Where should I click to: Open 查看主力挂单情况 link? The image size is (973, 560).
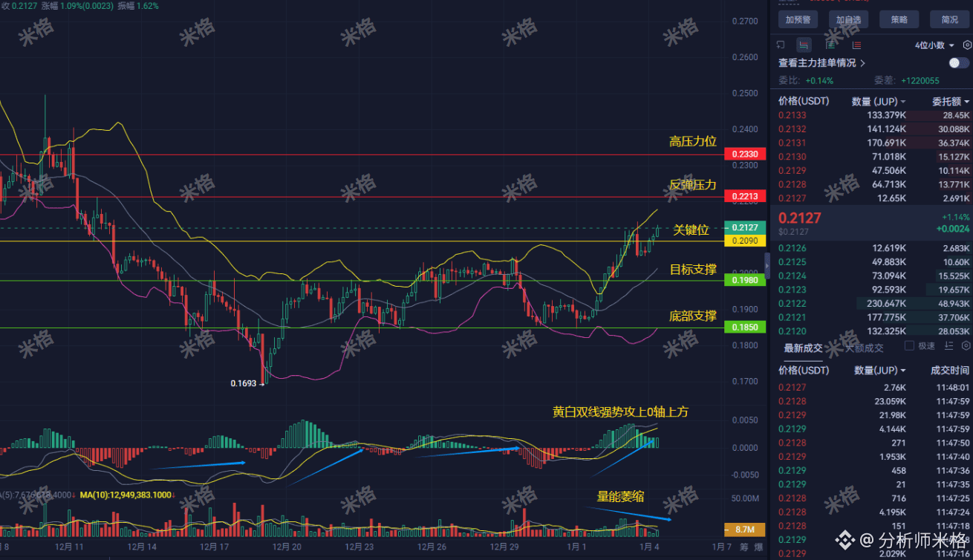(817, 63)
